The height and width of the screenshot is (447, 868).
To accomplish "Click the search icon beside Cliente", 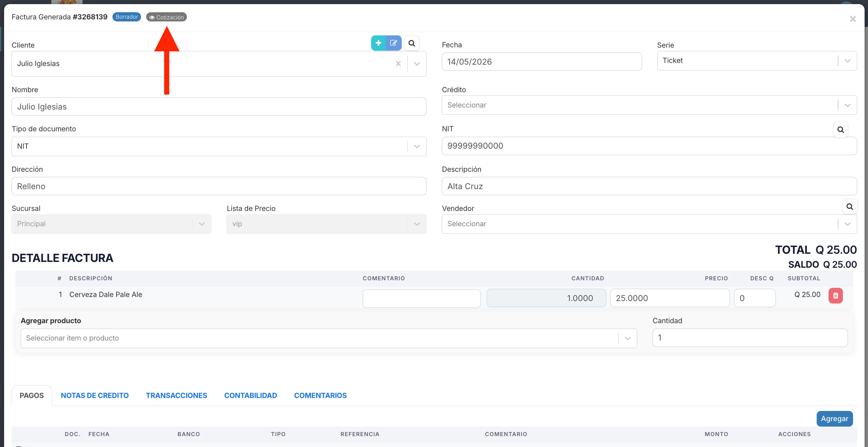I will pyautogui.click(x=412, y=43).
